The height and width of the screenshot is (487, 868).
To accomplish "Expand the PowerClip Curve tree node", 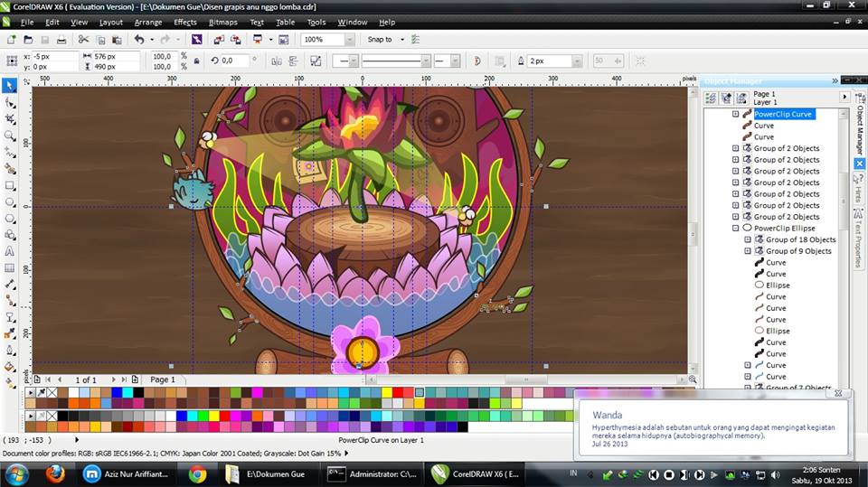I will pyautogui.click(x=735, y=115).
